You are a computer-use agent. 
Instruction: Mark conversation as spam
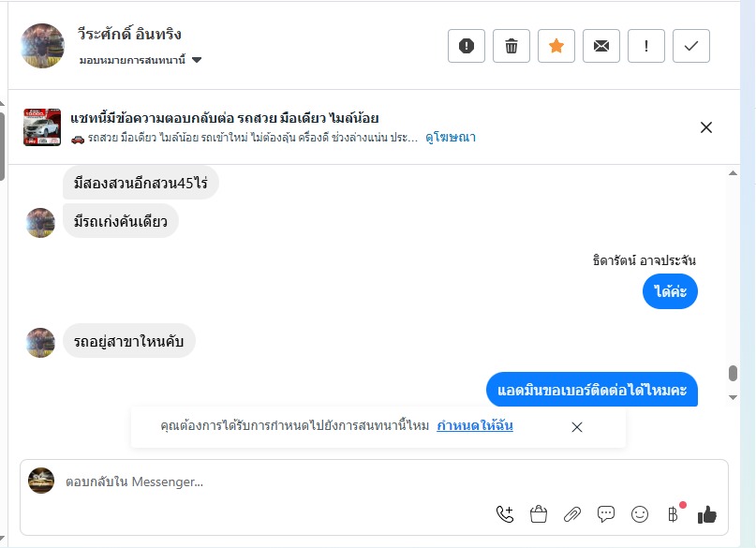pos(467,46)
